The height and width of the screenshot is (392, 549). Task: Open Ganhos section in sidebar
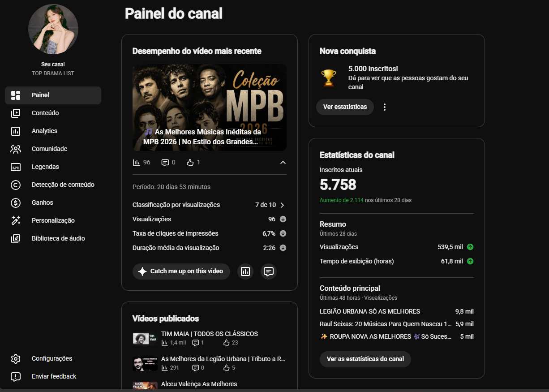click(x=53, y=203)
